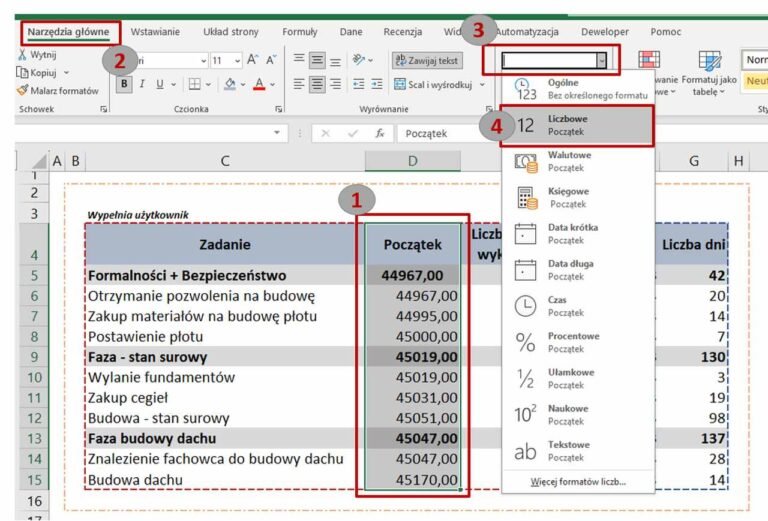Image resolution: width=768 pixels, height=521 pixels.
Task: Toggle bold formatting in the ribbon
Action: click(124, 84)
